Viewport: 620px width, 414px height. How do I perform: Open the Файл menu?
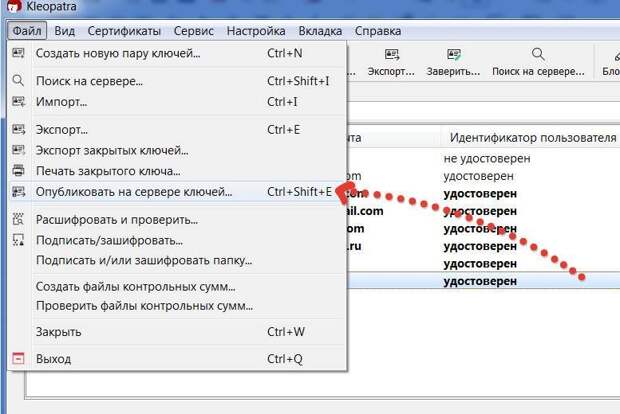(26, 31)
